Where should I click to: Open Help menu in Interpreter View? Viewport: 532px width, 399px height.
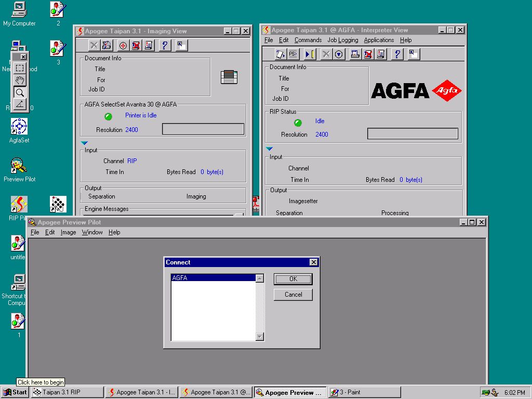[406, 40]
